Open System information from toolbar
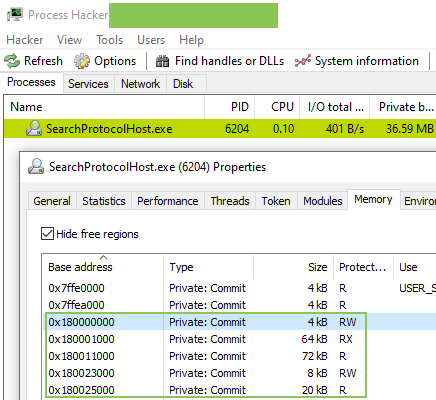The image size is (436, 400). (x=357, y=61)
